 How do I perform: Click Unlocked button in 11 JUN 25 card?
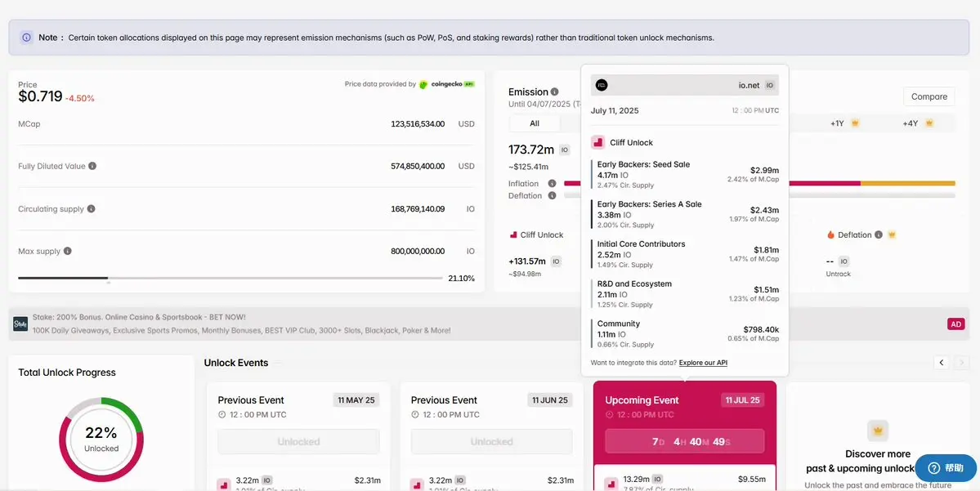tap(492, 442)
